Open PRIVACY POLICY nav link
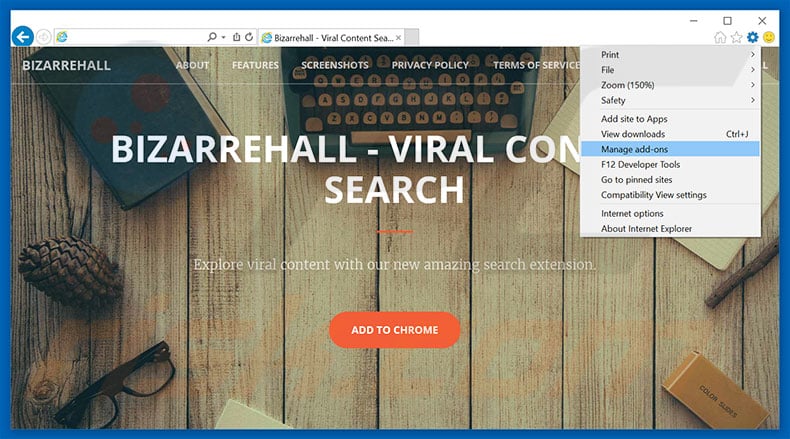 pyautogui.click(x=430, y=65)
